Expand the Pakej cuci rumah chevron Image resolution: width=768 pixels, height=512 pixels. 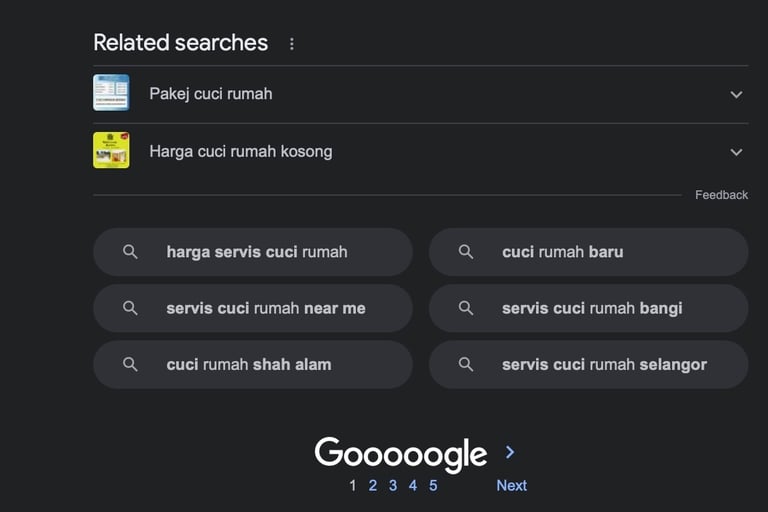(x=736, y=94)
